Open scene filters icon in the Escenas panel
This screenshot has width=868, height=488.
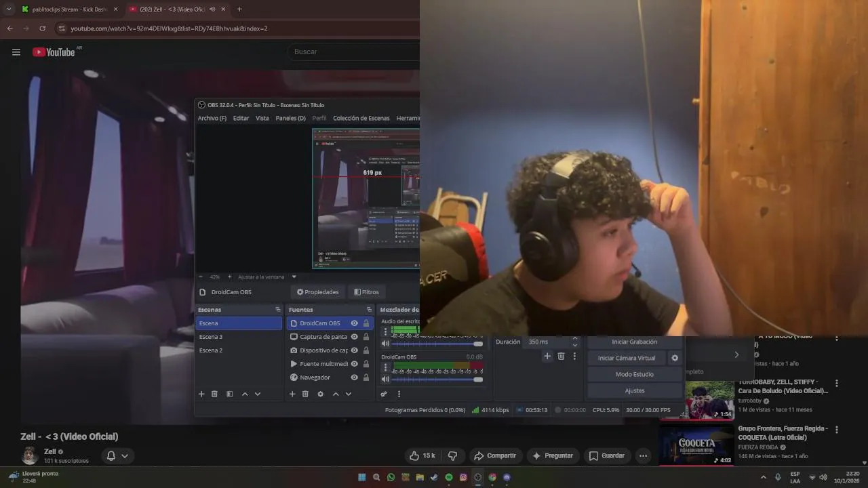[x=229, y=394]
